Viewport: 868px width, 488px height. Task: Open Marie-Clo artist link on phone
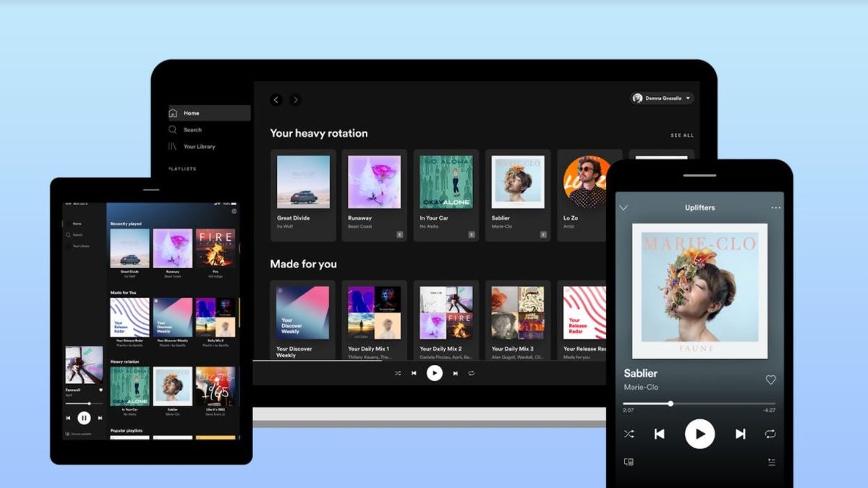coord(641,387)
